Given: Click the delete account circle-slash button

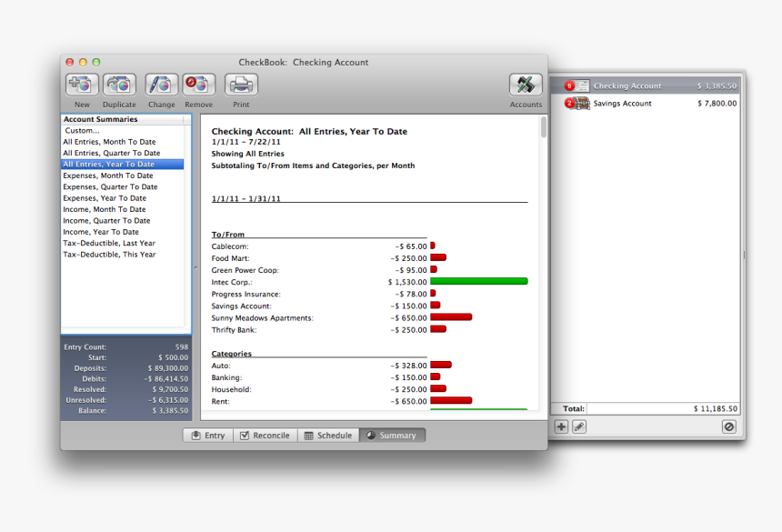Looking at the screenshot, I should point(728,427).
